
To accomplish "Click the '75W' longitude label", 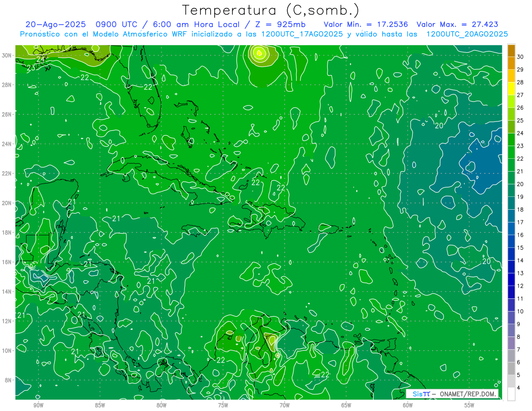I will [223, 405].
